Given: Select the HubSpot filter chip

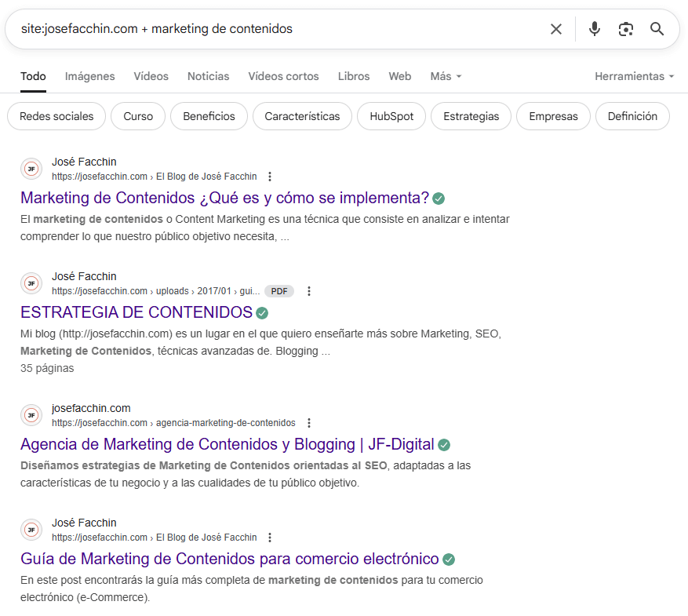Looking at the screenshot, I should (391, 116).
